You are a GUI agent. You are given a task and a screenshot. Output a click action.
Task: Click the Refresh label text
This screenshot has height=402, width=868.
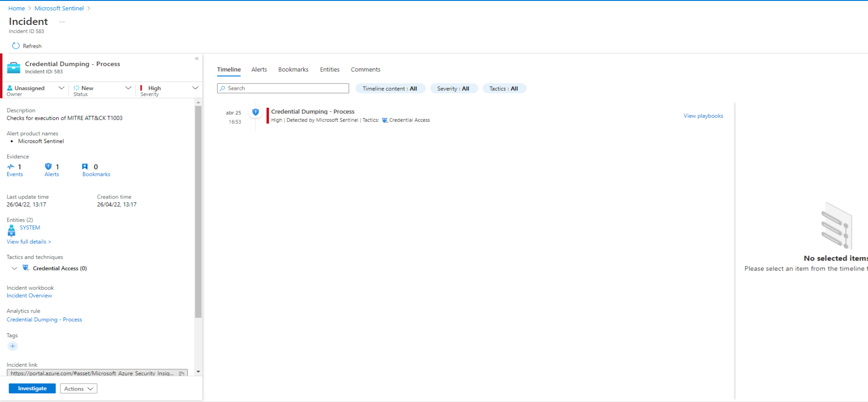pos(32,46)
